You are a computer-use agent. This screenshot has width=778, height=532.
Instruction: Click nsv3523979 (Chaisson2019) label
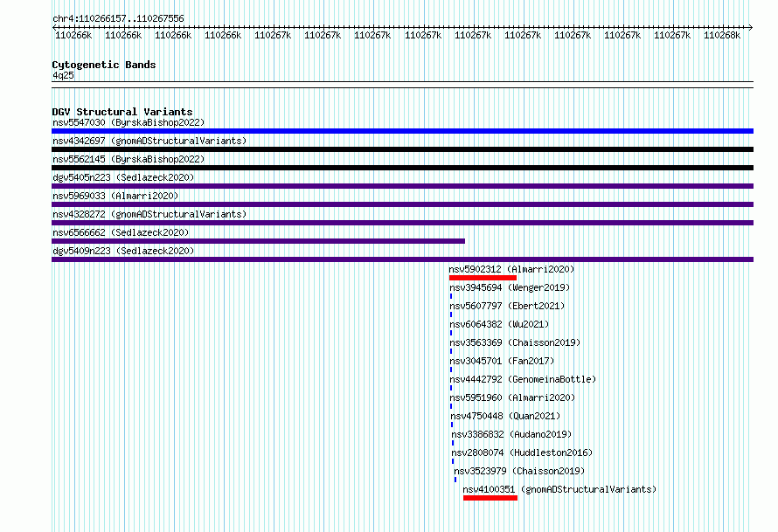[x=519, y=471]
